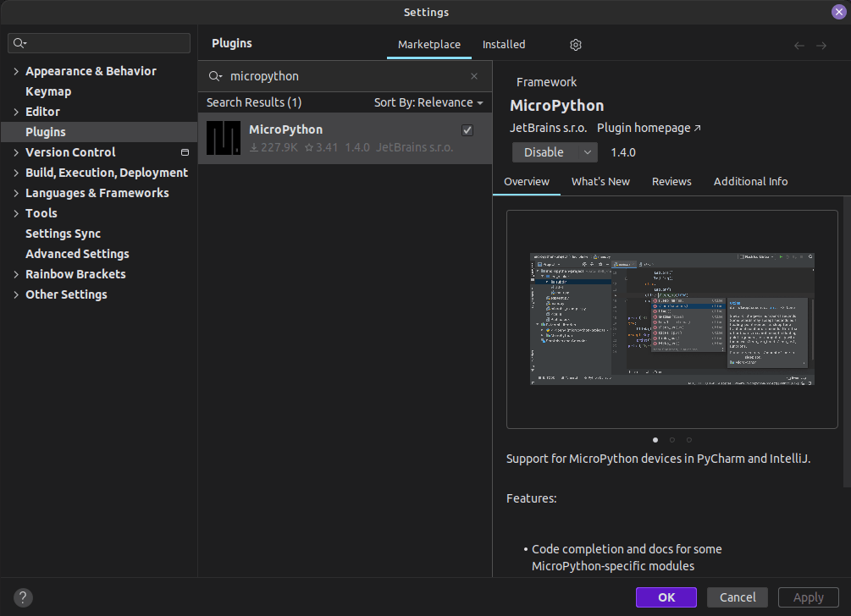Screen dimensions: 851x616
Task: Open the Overview tab
Action: point(527,182)
